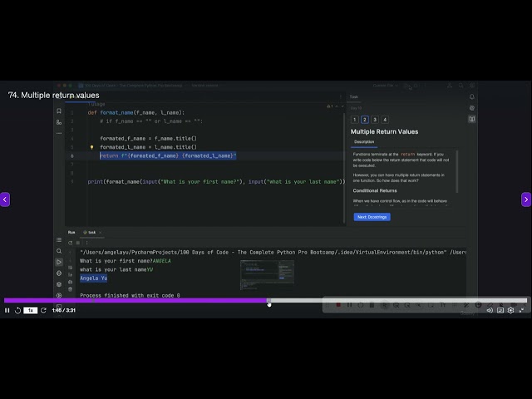Screen dimensions: 532x399
Task: Seek to the unplayed portion of timeline
Action: coord(399,301)
